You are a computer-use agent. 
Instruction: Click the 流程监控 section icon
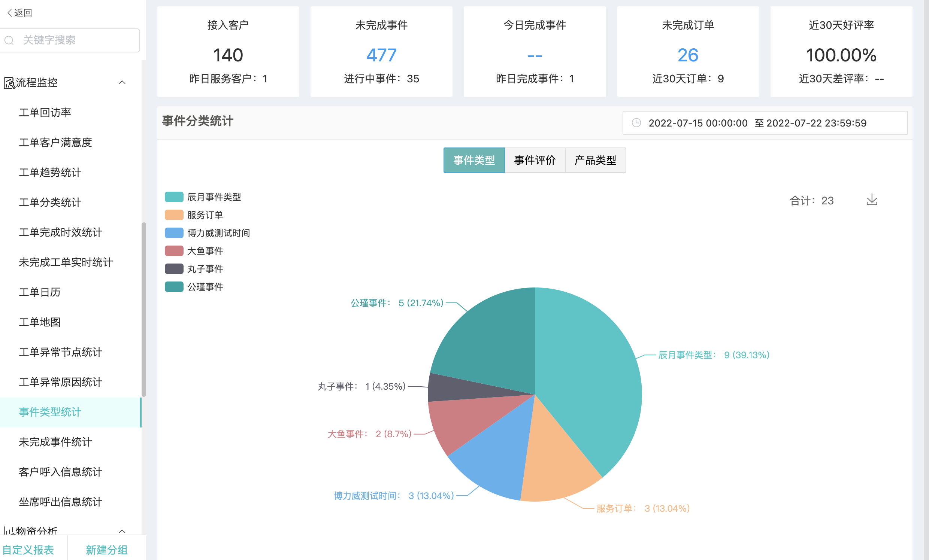[9, 82]
